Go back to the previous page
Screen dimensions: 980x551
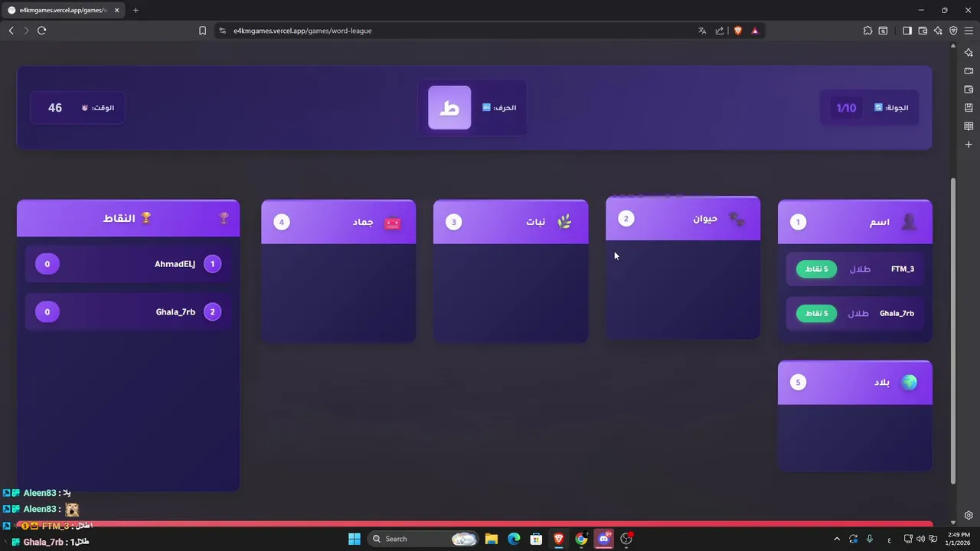(x=11, y=31)
